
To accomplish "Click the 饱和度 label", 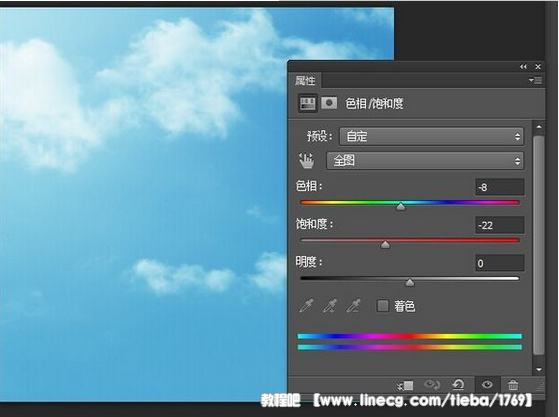I will pyautogui.click(x=314, y=224).
